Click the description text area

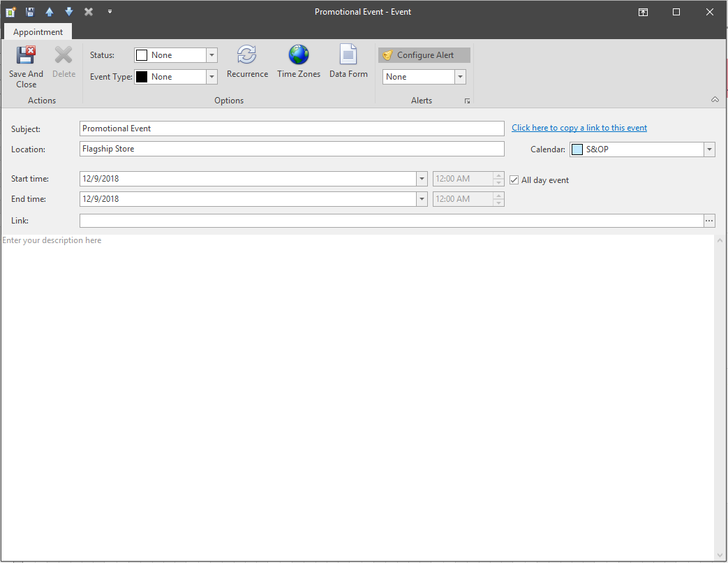[357, 397]
